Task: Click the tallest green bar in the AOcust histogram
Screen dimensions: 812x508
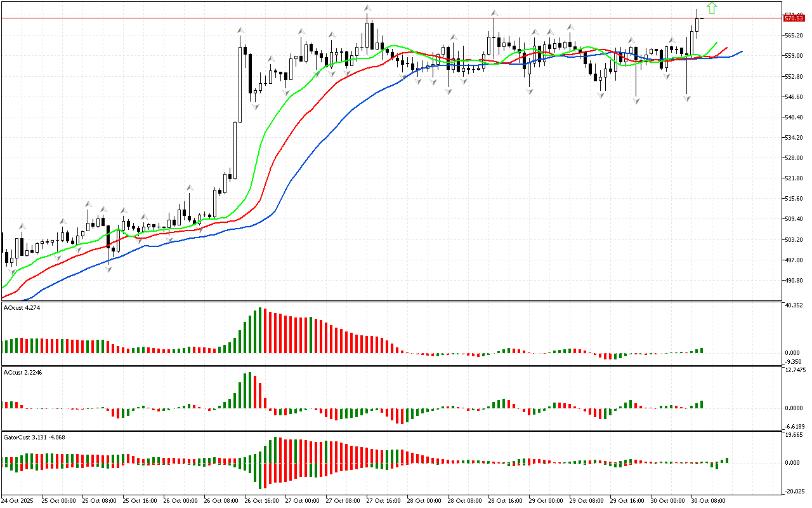Action: coord(260,330)
